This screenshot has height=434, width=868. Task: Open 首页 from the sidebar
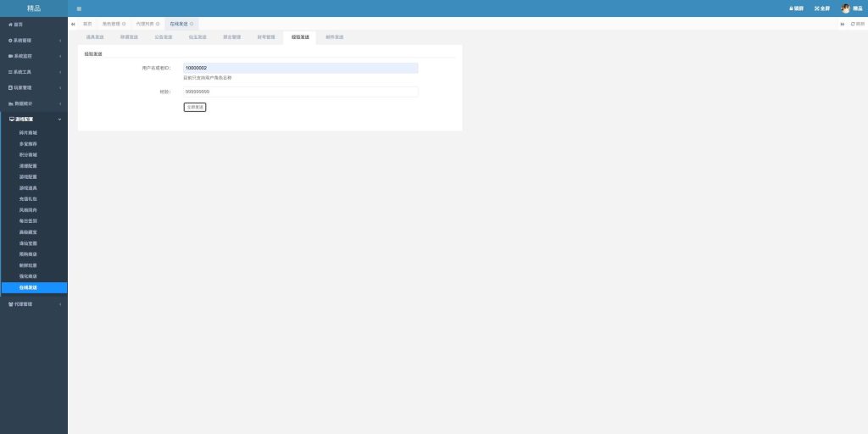tap(17, 25)
